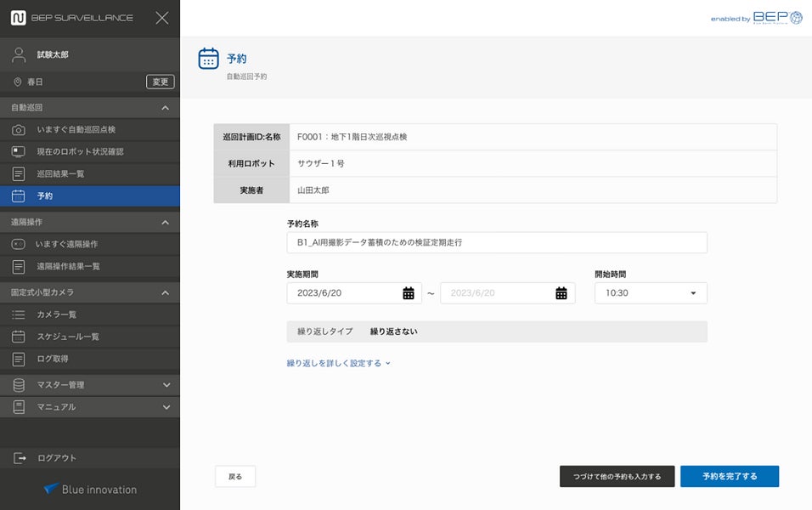Open いますぐ遠隔操作 menu item

pyautogui.click(x=67, y=244)
